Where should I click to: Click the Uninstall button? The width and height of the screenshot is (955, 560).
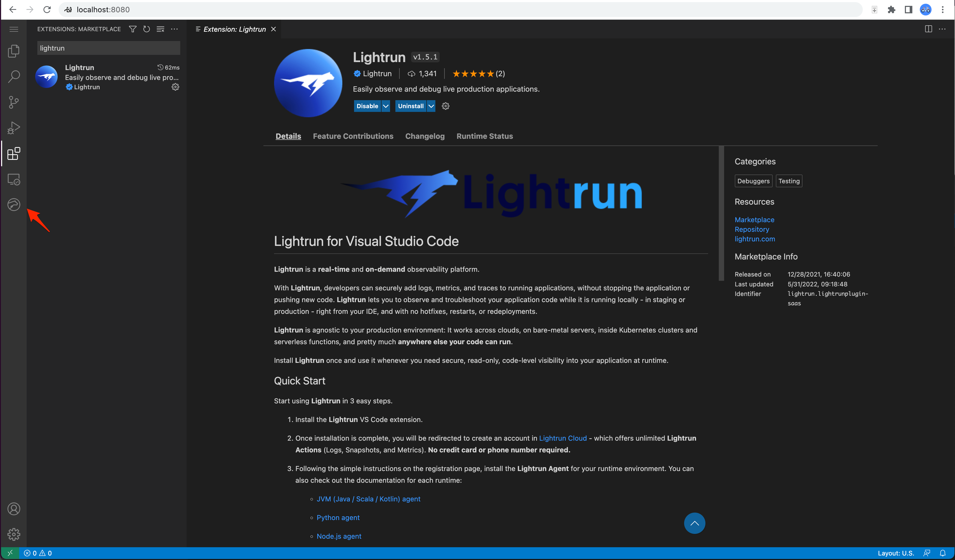click(410, 106)
